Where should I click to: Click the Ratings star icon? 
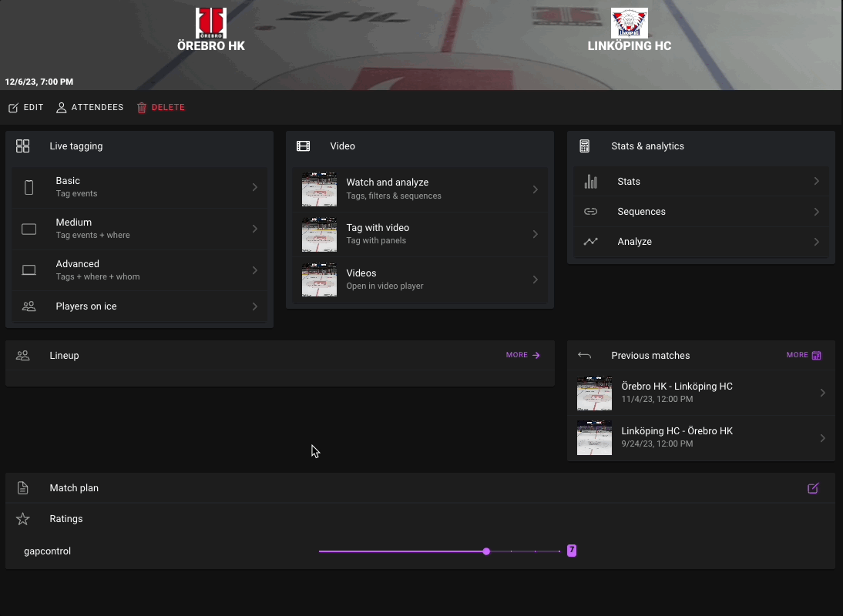(x=23, y=519)
